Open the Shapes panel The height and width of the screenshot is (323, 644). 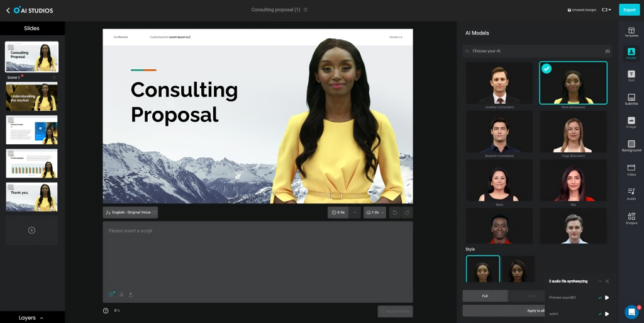(x=631, y=218)
